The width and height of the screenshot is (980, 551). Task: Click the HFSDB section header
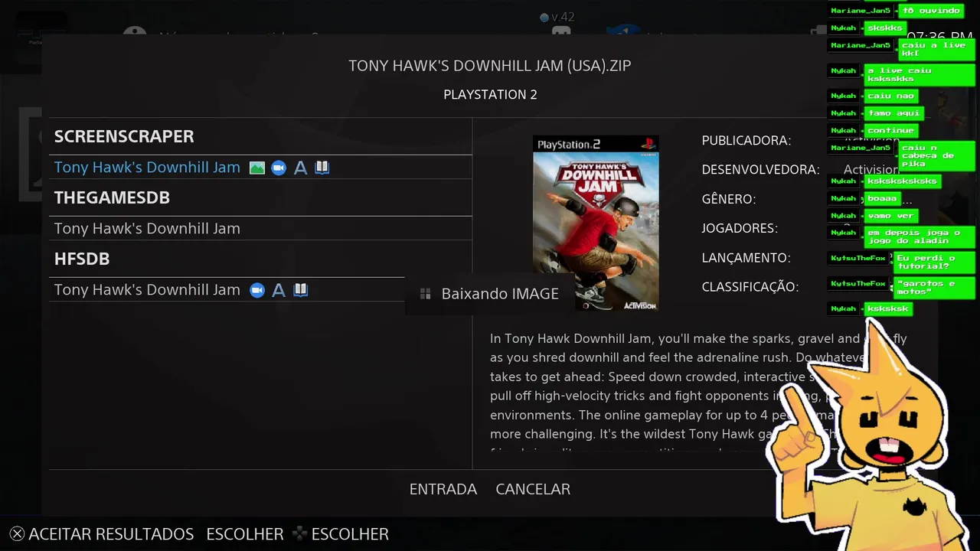click(x=82, y=259)
